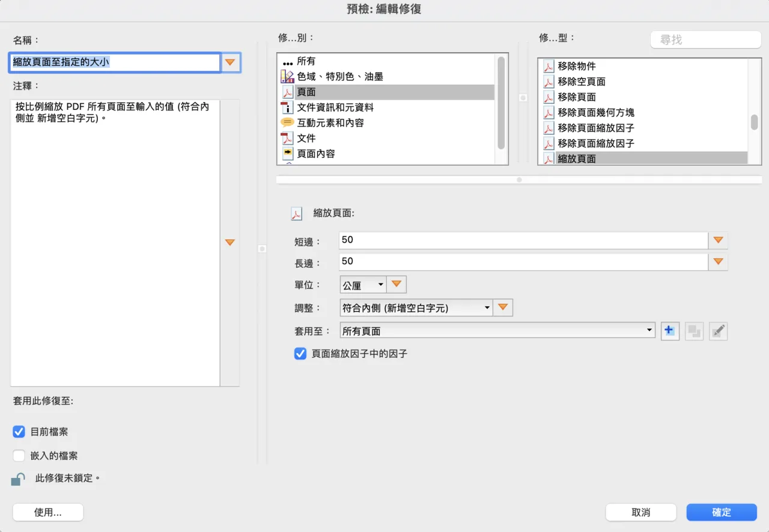
Task: Click the 確定 button
Action: point(722,512)
